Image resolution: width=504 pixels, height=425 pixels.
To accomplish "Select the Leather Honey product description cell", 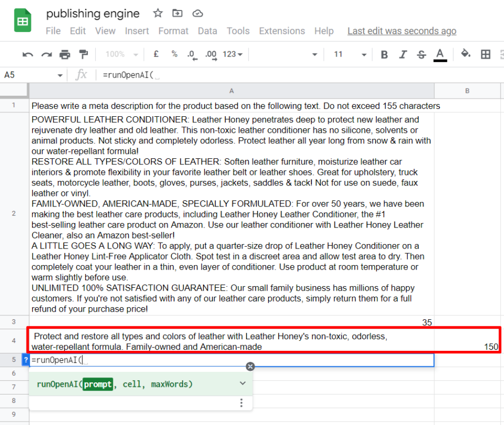I will (x=232, y=214).
